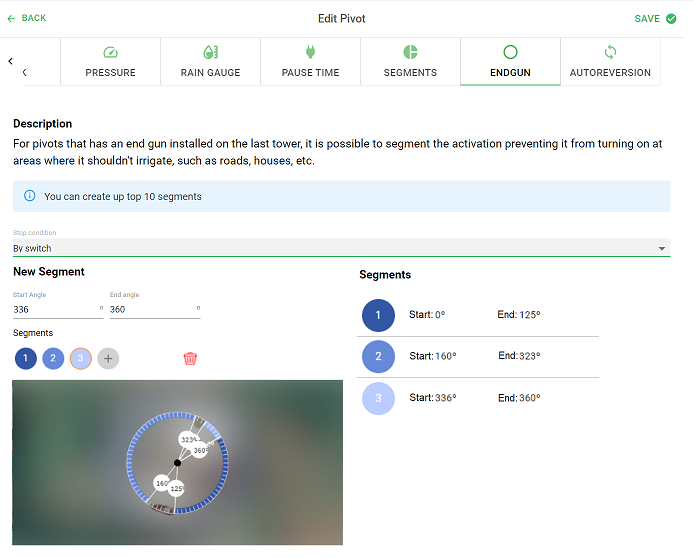
Task: Click the Description heading
Action: click(x=42, y=123)
